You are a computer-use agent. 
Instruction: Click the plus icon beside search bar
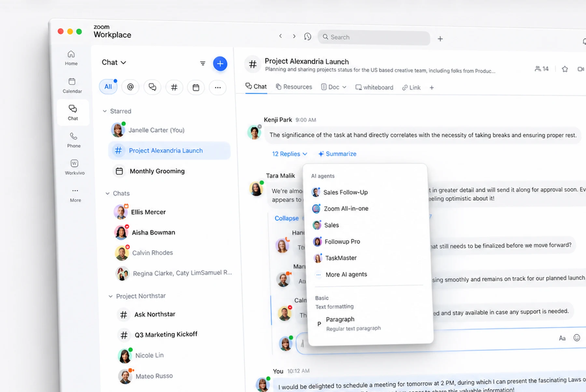(440, 39)
